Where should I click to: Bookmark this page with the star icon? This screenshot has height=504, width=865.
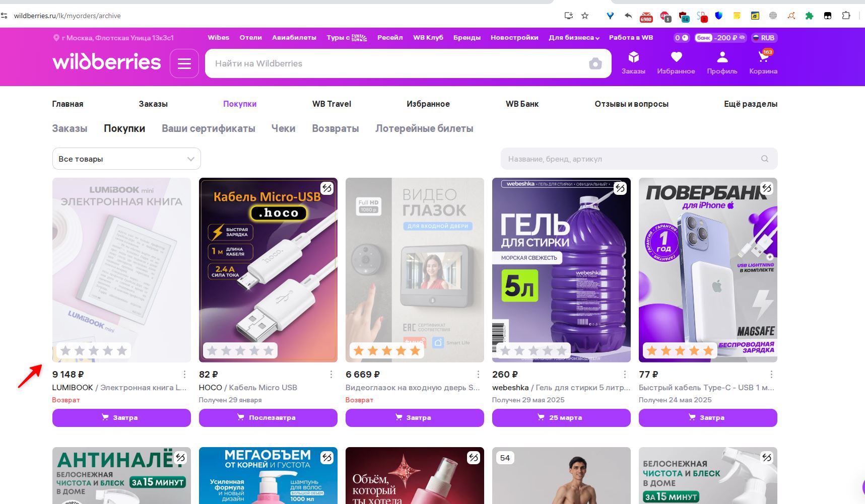pyautogui.click(x=585, y=16)
